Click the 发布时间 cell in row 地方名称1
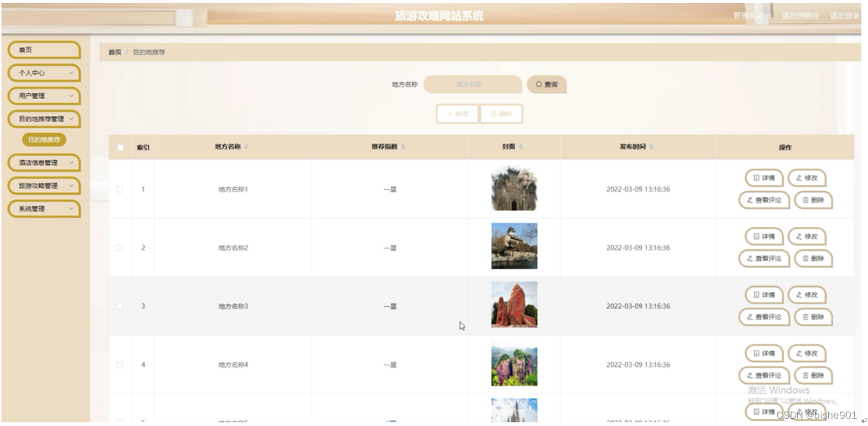Viewport: 868px width, 426px height. pos(638,189)
